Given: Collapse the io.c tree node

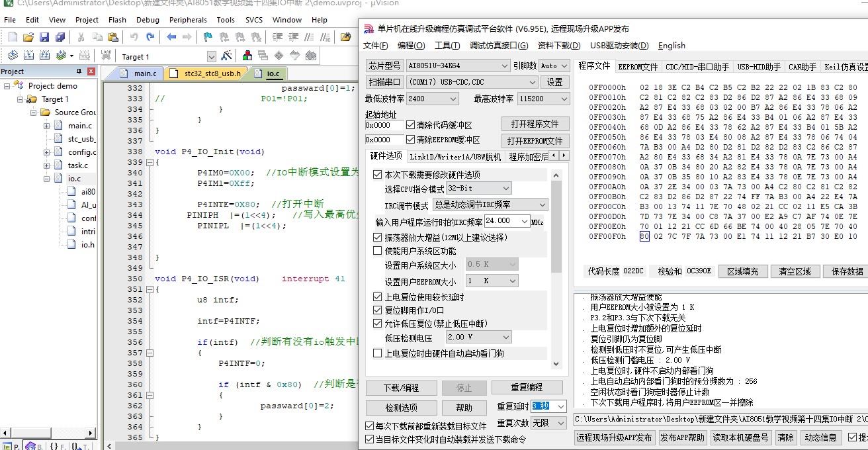Looking at the screenshot, I should 47,179.
